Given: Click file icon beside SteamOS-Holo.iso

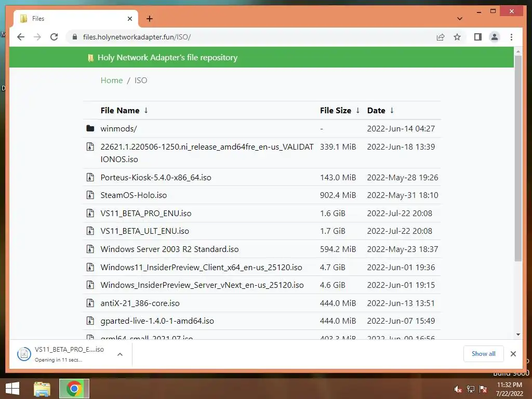Looking at the screenshot, I should pos(90,195).
